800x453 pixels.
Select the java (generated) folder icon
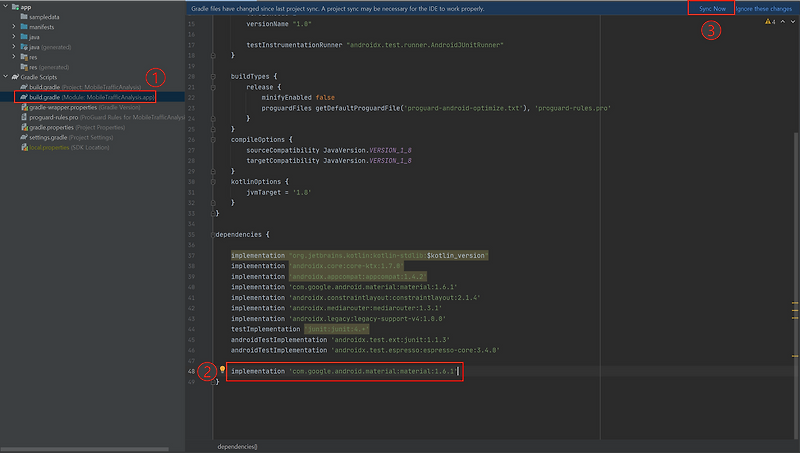(24, 46)
